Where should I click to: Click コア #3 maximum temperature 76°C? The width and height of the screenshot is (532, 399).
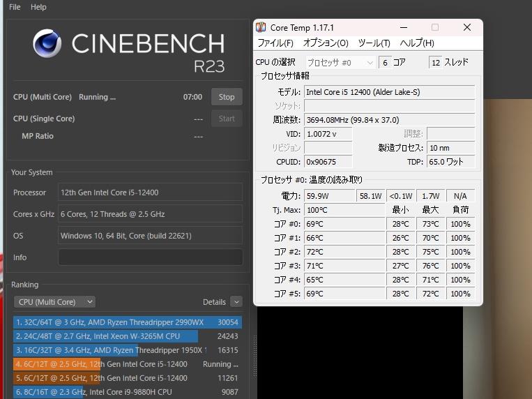click(x=431, y=266)
